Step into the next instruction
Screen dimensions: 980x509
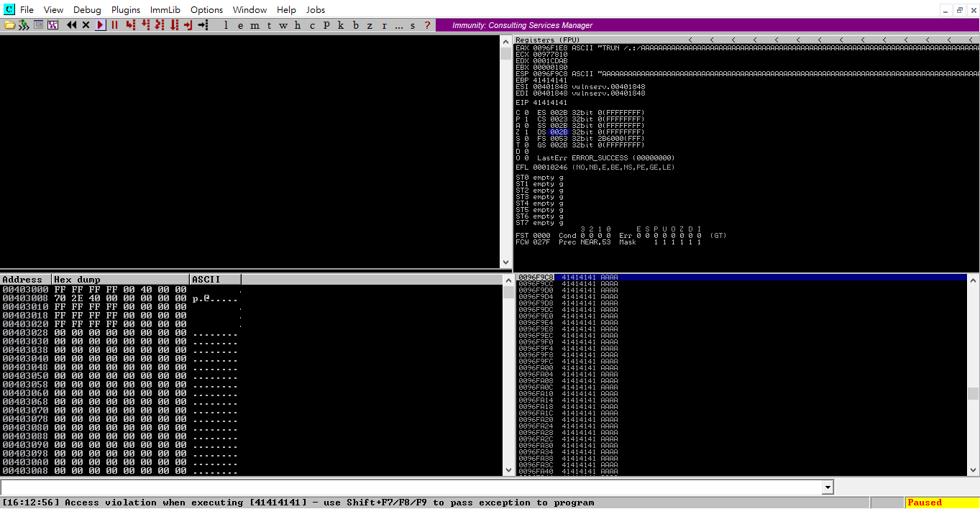point(130,25)
